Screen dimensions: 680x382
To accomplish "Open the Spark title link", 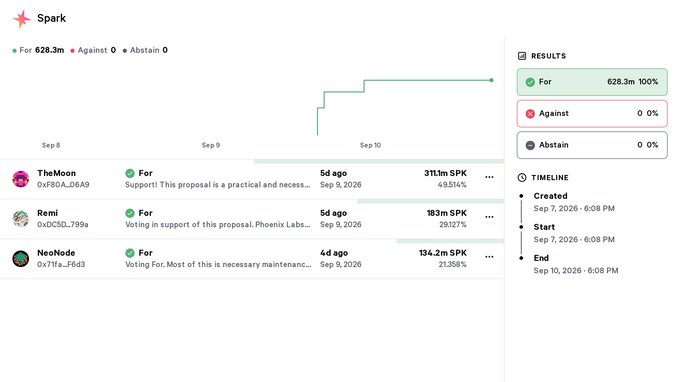I will 52,18.
